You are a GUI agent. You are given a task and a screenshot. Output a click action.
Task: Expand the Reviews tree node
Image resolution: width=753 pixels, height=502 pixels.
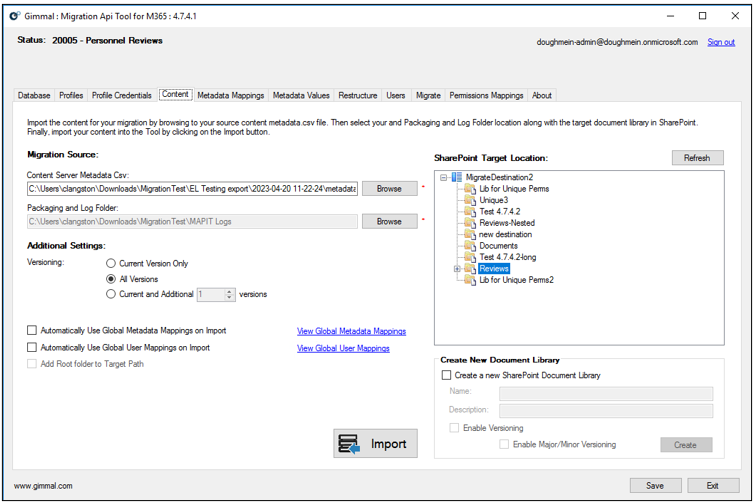457,269
